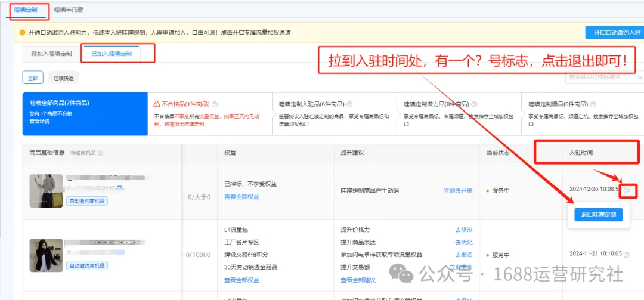Click 自动邀约商机品 tag on gray sweater row
The width and height of the screenshot is (644, 300).
pyautogui.click(x=87, y=201)
